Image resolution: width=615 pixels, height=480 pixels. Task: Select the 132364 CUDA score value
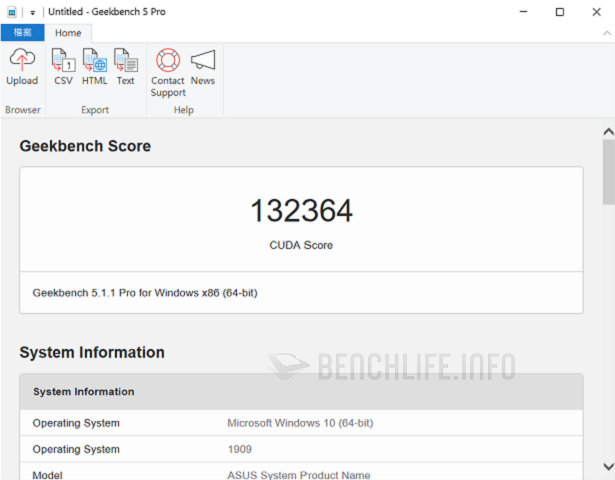[301, 211]
